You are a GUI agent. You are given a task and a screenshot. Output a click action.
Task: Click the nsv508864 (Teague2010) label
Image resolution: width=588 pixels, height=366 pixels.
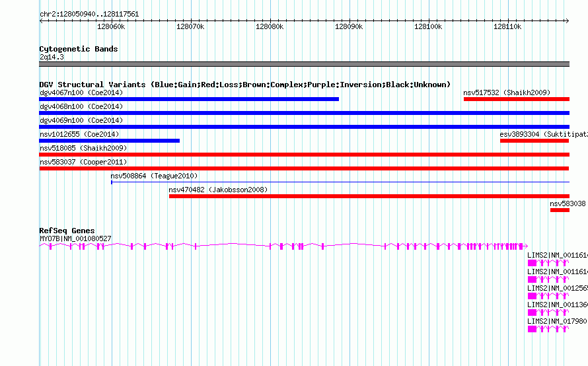tap(154, 176)
